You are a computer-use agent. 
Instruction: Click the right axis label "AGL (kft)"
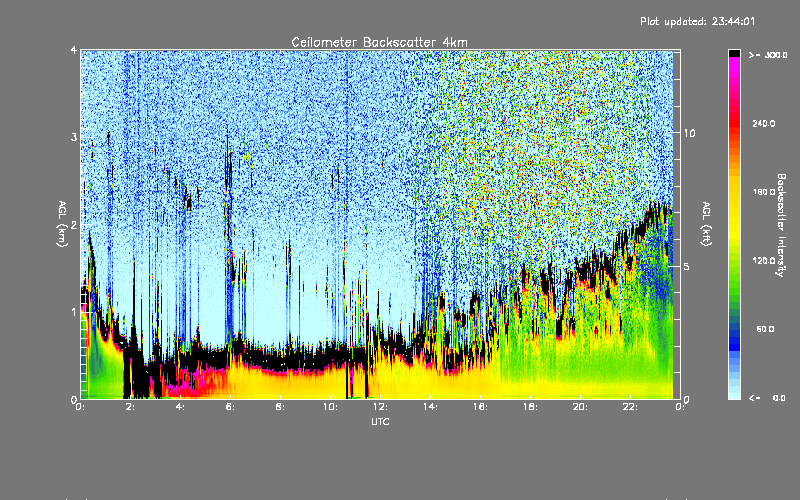(x=706, y=224)
